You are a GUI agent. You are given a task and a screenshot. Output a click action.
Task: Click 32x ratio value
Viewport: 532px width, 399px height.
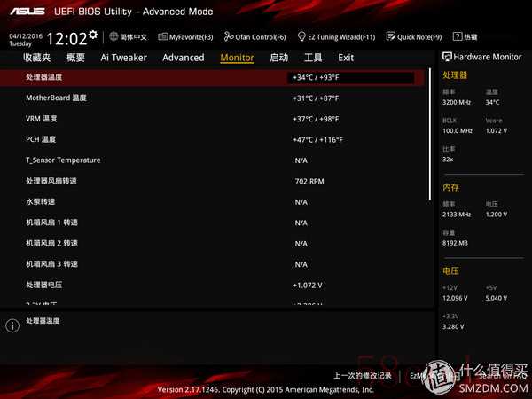pyautogui.click(x=448, y=160)
